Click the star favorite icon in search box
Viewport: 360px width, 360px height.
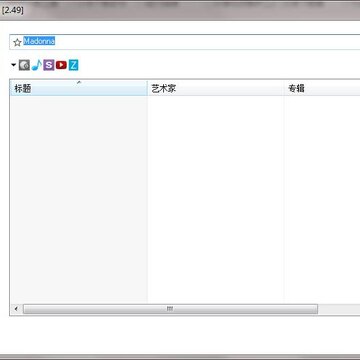pos(17,42)
